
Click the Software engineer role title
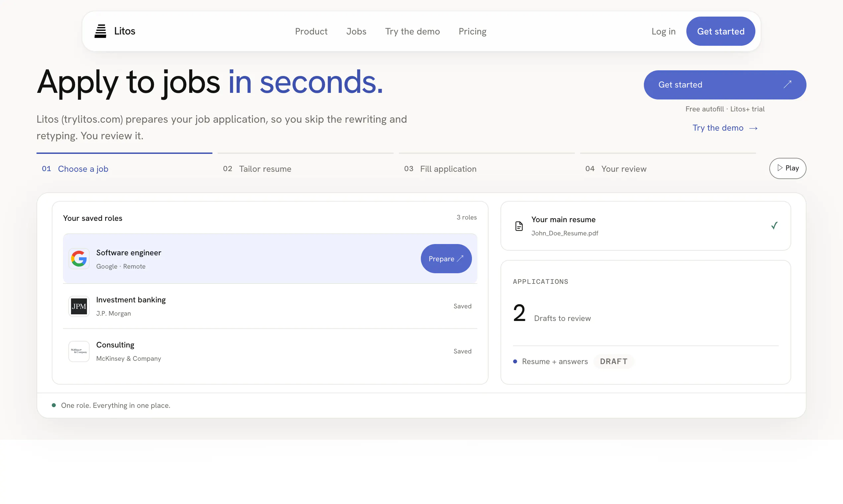[129, 253]
